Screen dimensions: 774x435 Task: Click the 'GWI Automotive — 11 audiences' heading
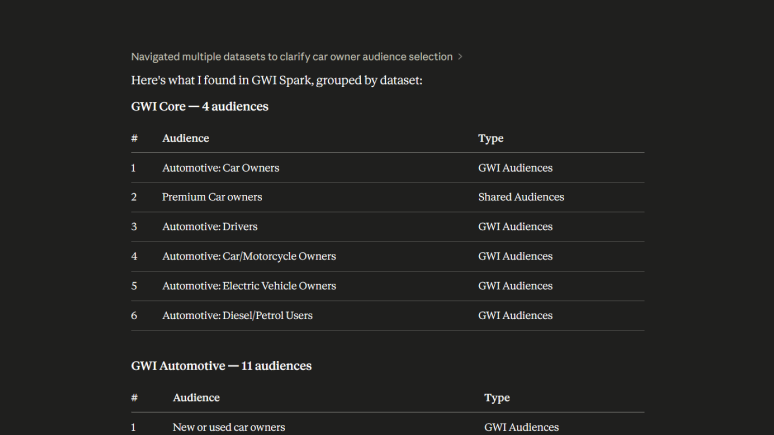222,366
